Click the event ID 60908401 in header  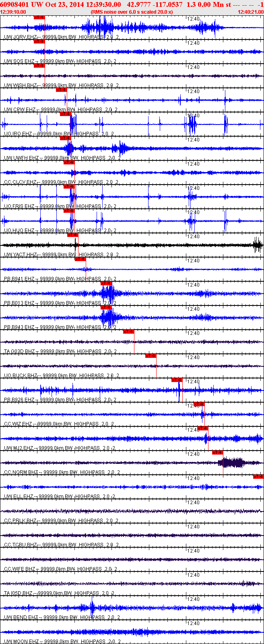pos(15,4)
